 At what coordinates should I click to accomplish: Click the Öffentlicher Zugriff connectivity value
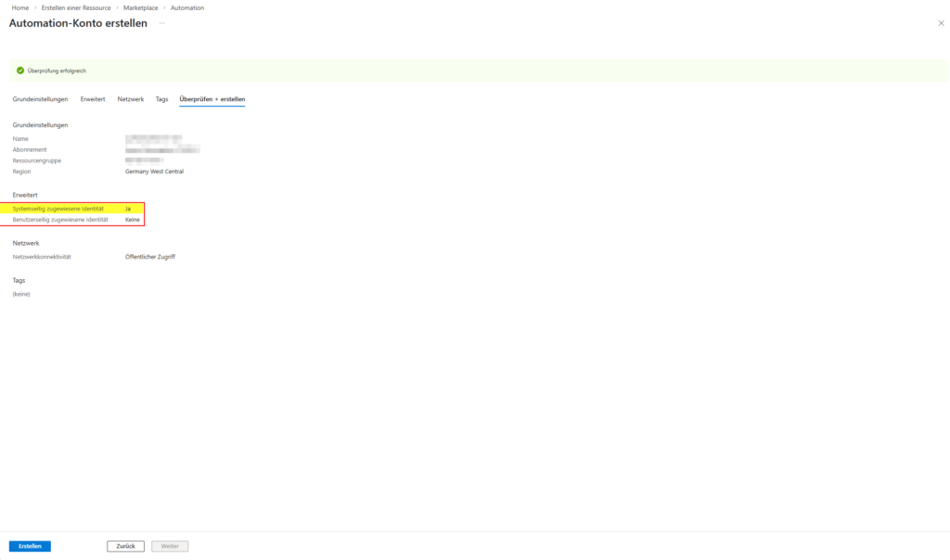pyautogui.click(x=150, y=257)
